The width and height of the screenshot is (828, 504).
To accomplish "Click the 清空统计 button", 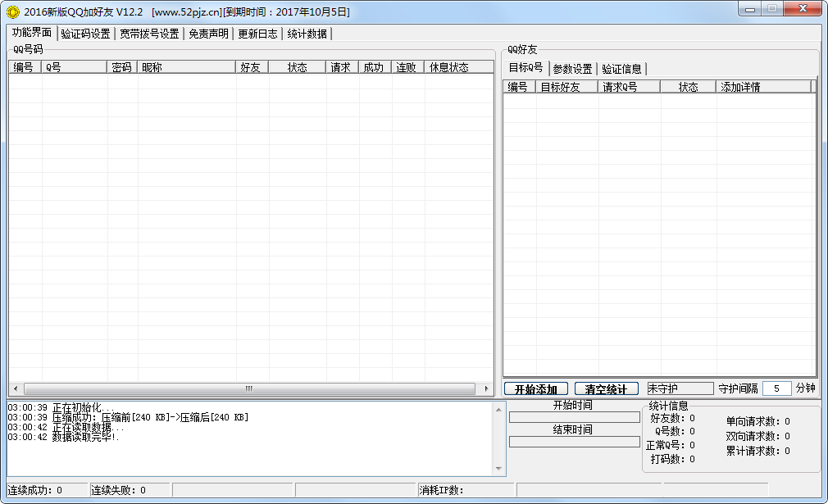I will 606,388.
